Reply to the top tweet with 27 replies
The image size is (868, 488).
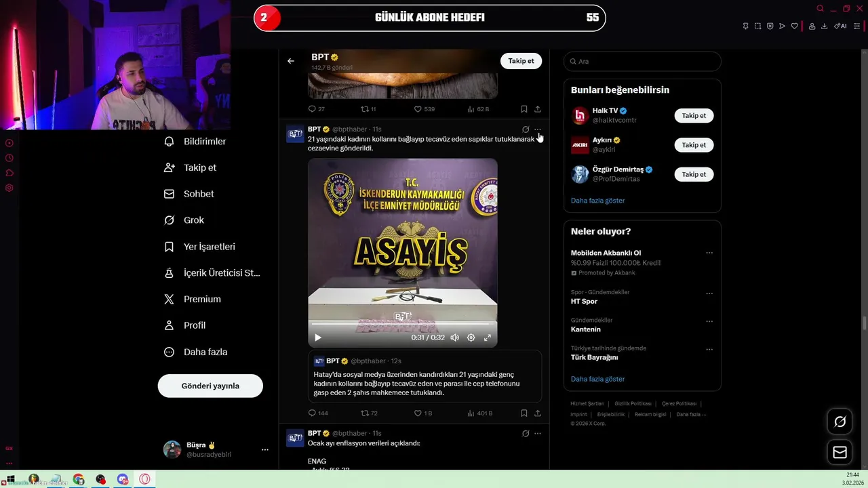point(317,109)
